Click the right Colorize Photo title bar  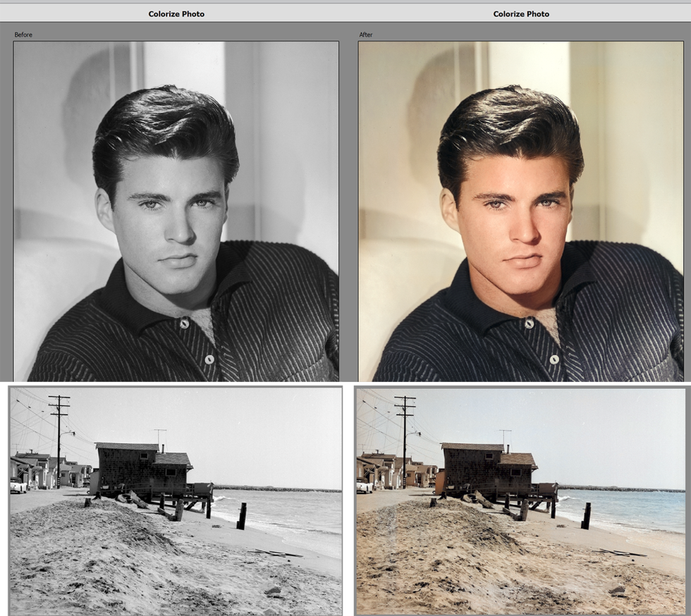[x=521, y=13]
